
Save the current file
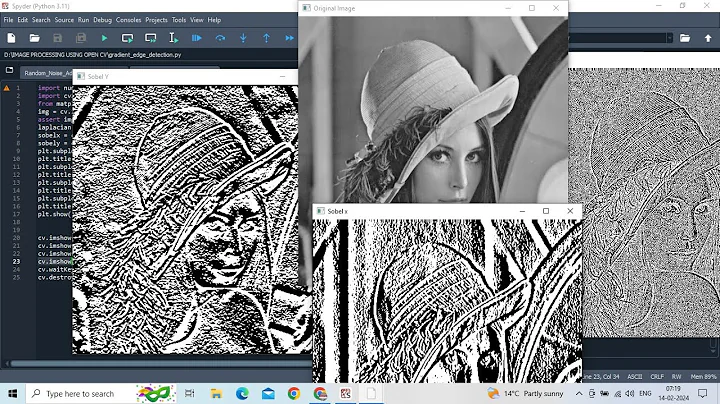(x=57, y=38)
